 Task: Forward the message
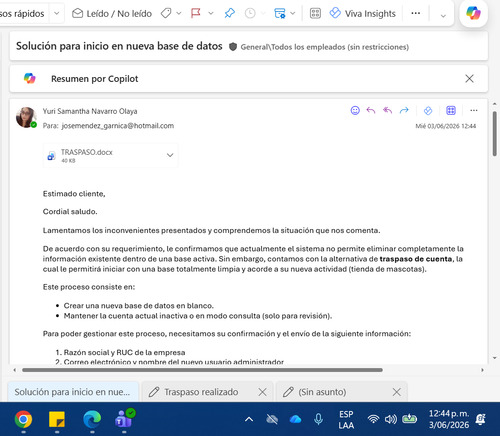(x=404, y=110)
